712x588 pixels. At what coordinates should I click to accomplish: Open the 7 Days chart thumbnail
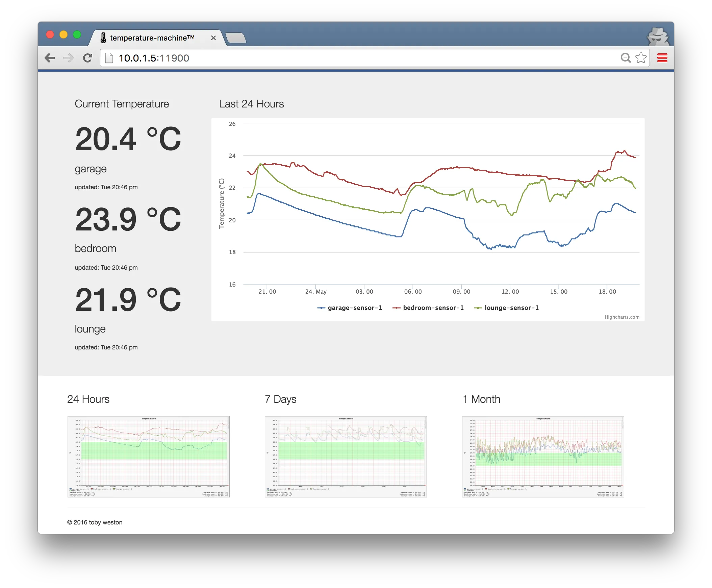tap(346, 457)
